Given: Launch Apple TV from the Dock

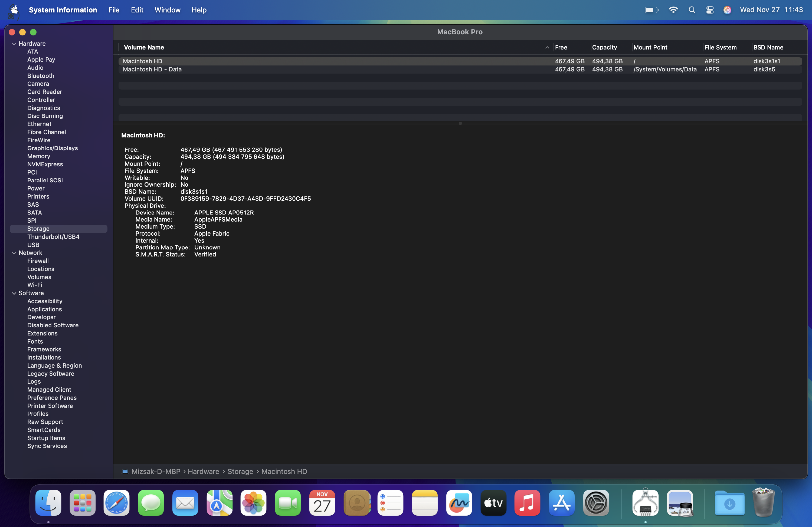Looking at the screenshot, I should (493, 502).
